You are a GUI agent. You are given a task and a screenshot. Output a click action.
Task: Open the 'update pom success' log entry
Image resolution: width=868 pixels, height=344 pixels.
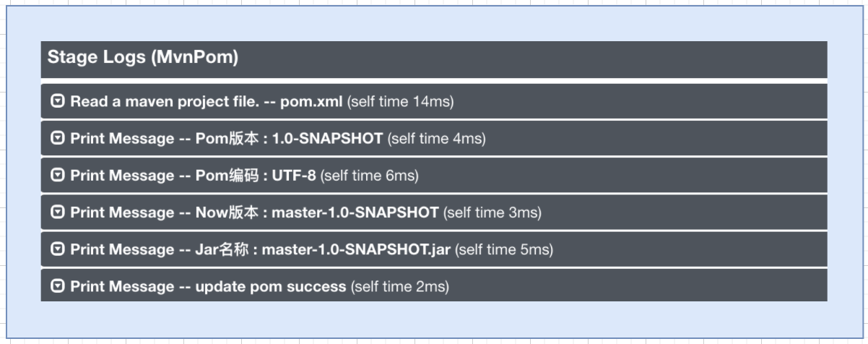click(x=434, y=286)
